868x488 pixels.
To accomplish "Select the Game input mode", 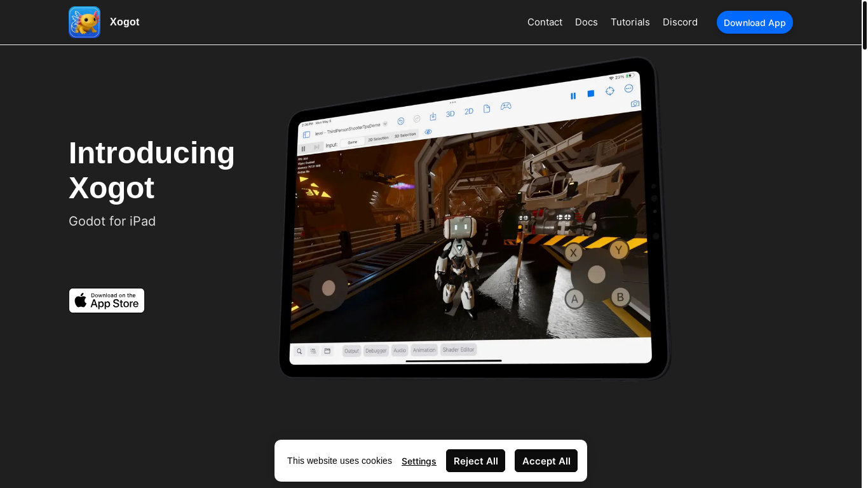I will tap(352, 142).
